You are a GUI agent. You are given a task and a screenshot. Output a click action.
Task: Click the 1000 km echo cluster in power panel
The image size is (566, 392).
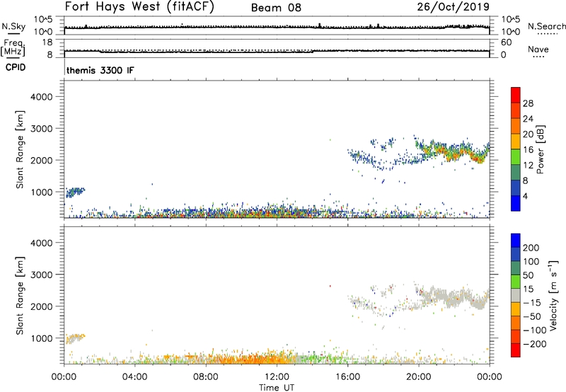[x=75, y=192]
